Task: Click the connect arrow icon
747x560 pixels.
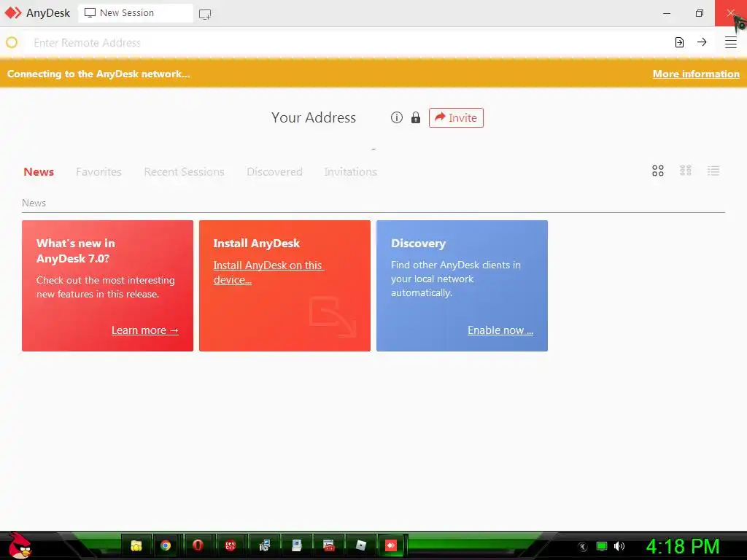Action: (702, 42)
